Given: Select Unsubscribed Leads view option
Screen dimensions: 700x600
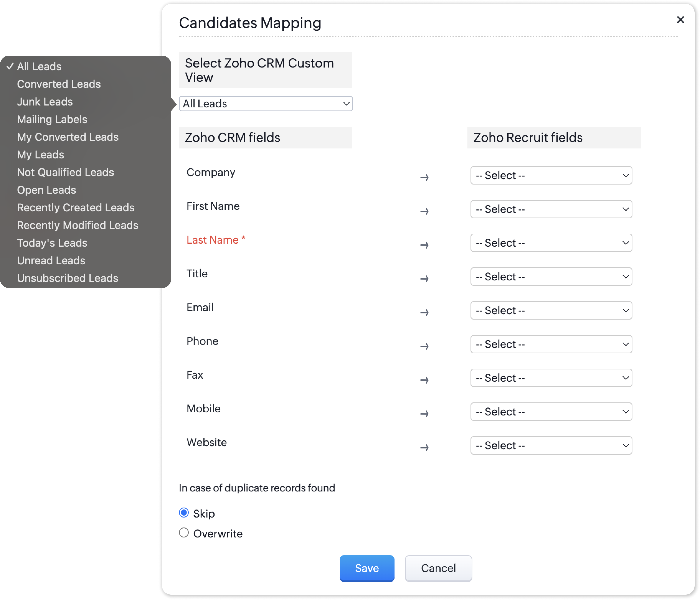Looking at the screenshot, I should tap(68, 278).
